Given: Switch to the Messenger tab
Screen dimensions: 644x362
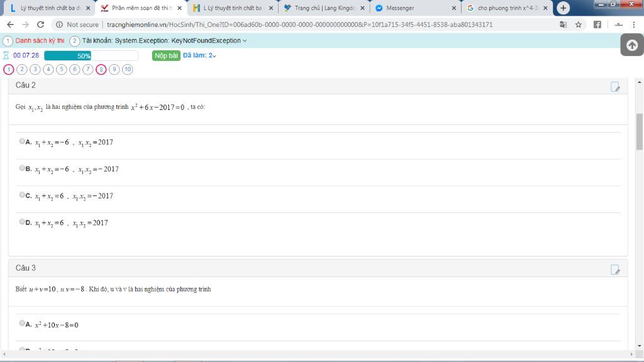Looking at the screenshot, I should [415, 8].
